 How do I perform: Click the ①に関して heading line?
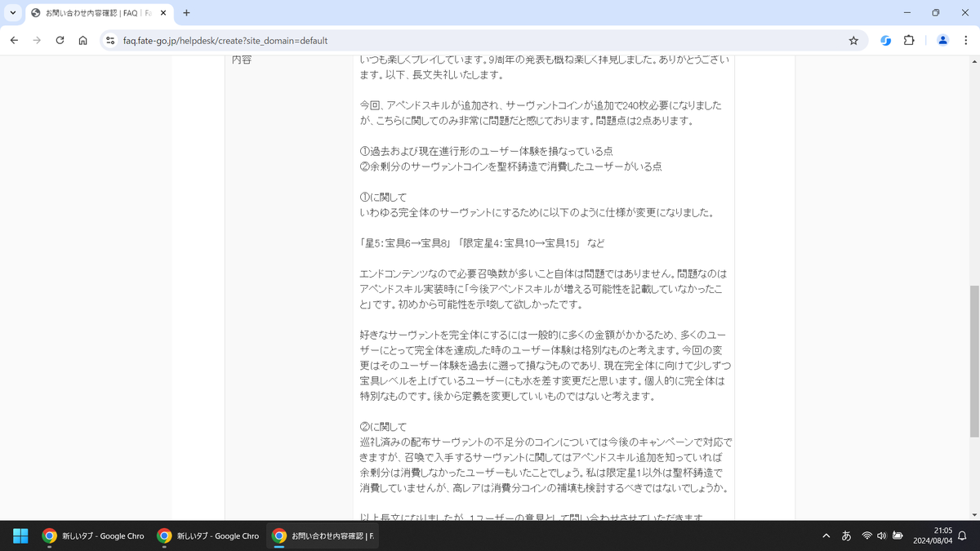point(383,198)
